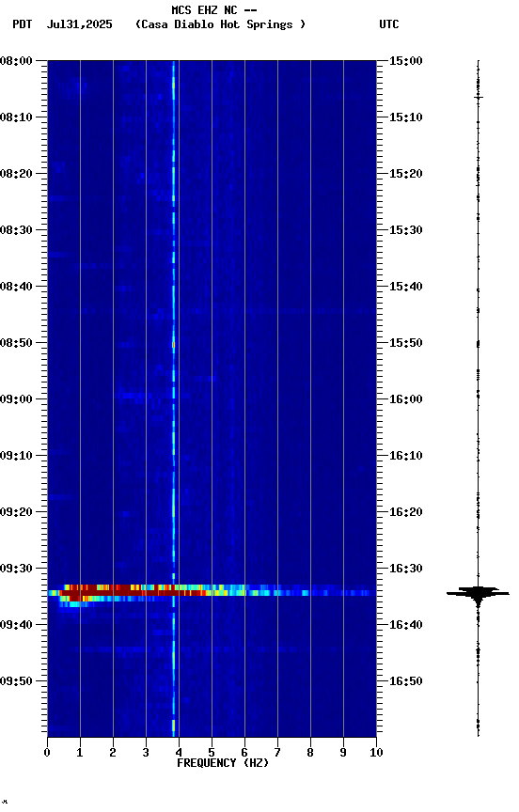
Task: Click the large seismogram spike near 16:34
Action: pyautogui.click(x=478, y=593)
